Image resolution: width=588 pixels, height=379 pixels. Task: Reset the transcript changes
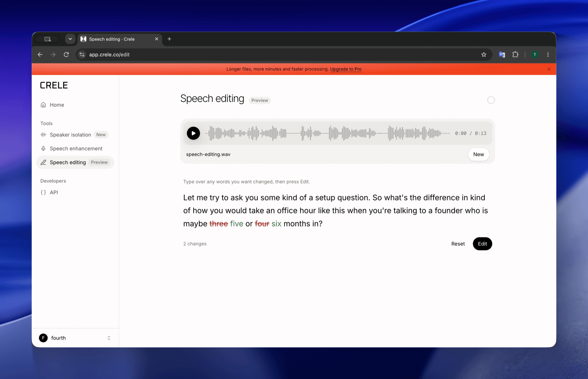[458, 244]
